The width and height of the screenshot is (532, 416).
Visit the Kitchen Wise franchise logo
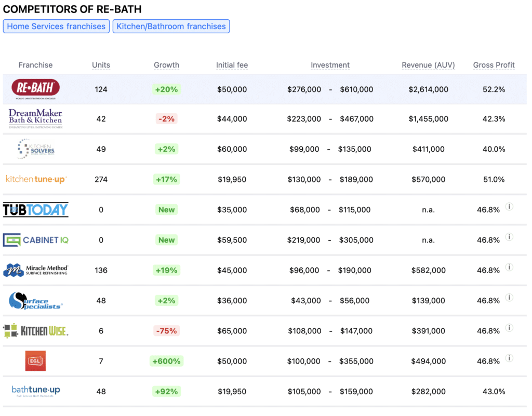tap(36, 331)
